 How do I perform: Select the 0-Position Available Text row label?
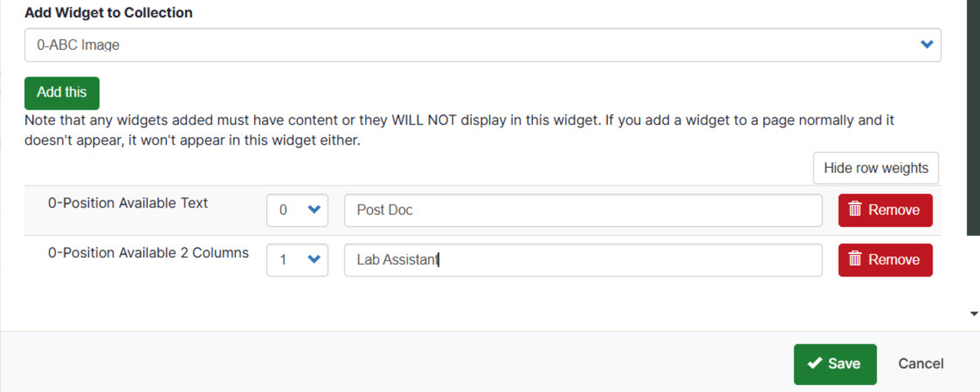[x=128, y=203]
